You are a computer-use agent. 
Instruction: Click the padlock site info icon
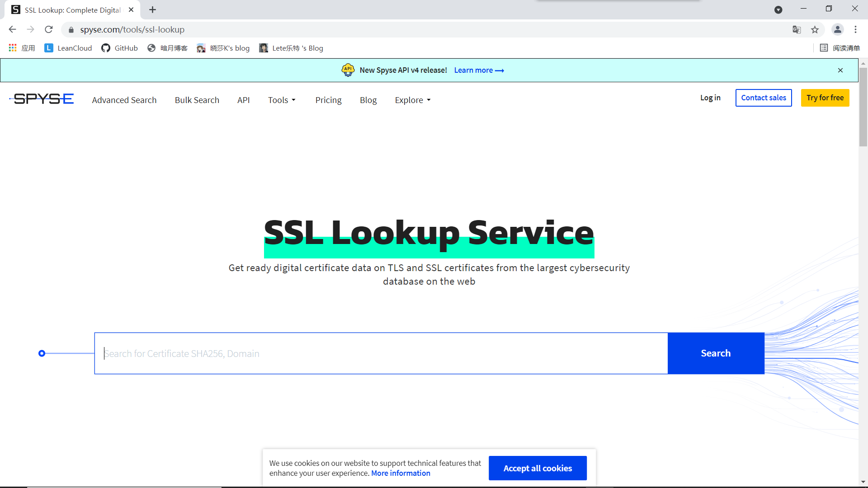click(x=71, y=30)
